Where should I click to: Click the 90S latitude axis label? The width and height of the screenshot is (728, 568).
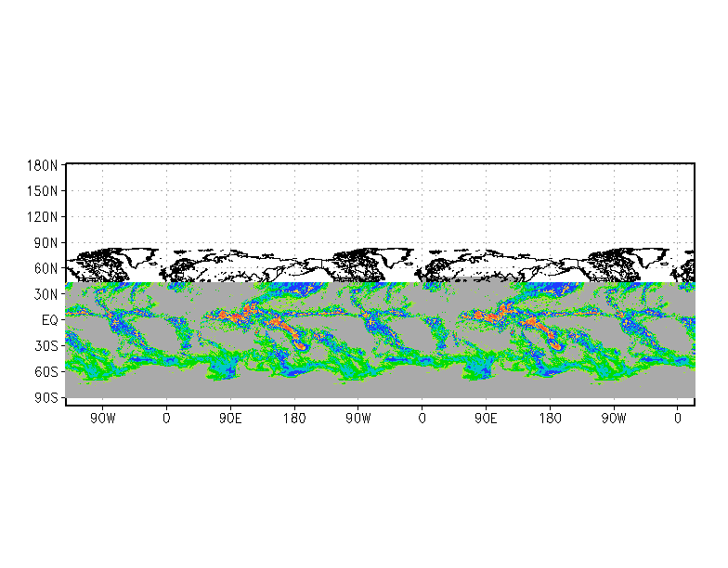[45, 398]
